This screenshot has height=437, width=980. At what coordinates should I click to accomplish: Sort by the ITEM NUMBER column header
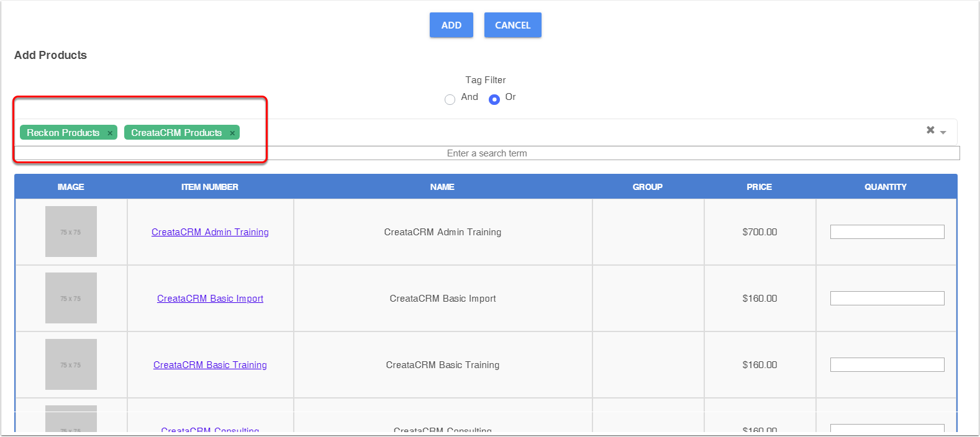pos(210,187)
